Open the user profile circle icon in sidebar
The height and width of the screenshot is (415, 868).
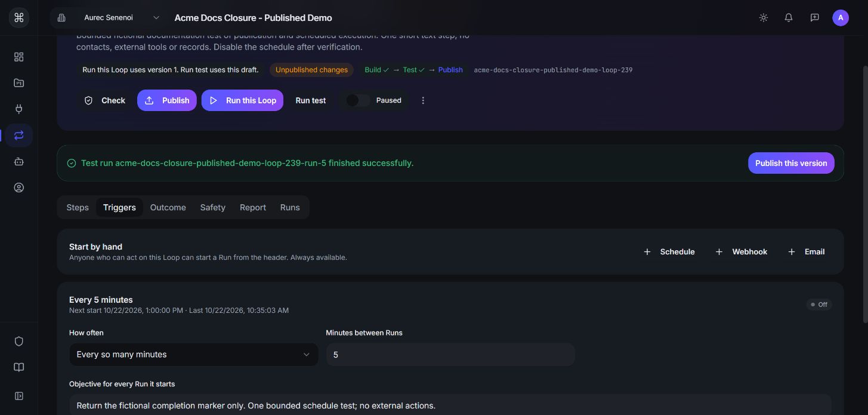coord(18,187)
